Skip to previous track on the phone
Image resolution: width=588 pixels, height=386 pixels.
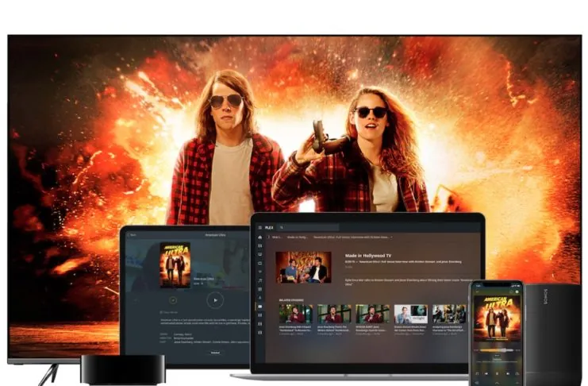pyautogui.click(x=486, y=373)
